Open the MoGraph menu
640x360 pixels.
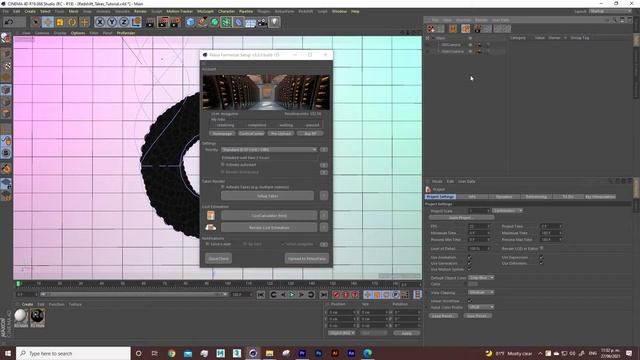tap(205, 11)
